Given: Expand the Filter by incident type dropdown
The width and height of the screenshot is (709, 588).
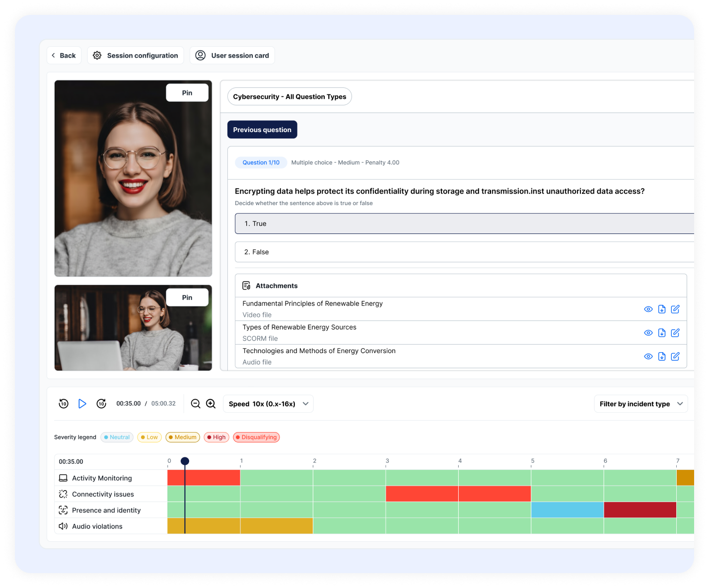Looking at the screenshot, I should pos(640,404).
